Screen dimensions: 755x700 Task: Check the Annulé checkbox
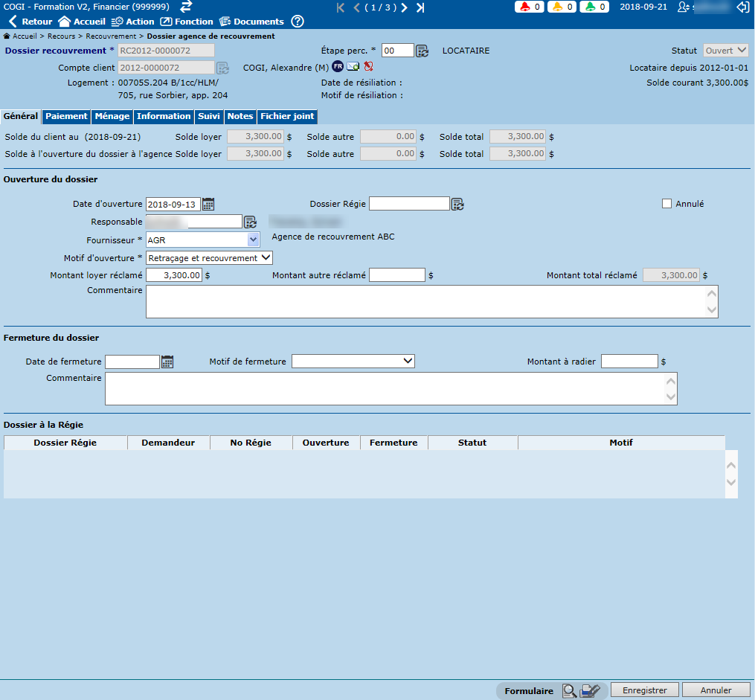click(666, 204)
